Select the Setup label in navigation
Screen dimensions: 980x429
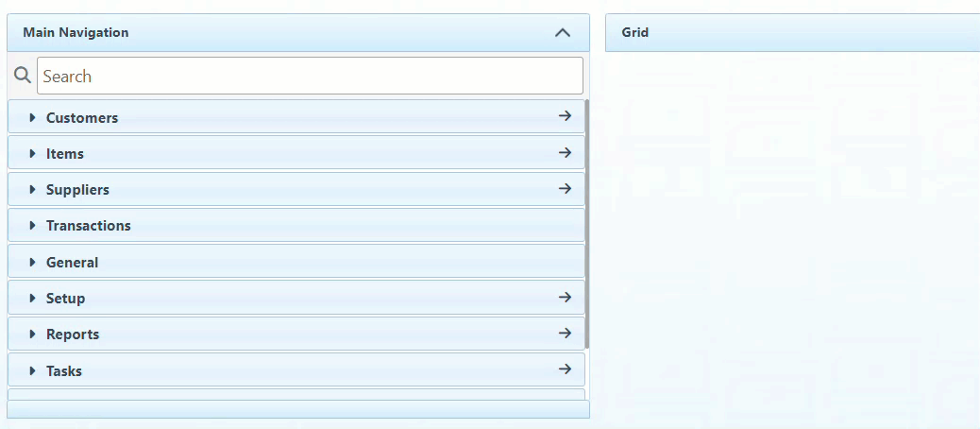click(65, 299)
